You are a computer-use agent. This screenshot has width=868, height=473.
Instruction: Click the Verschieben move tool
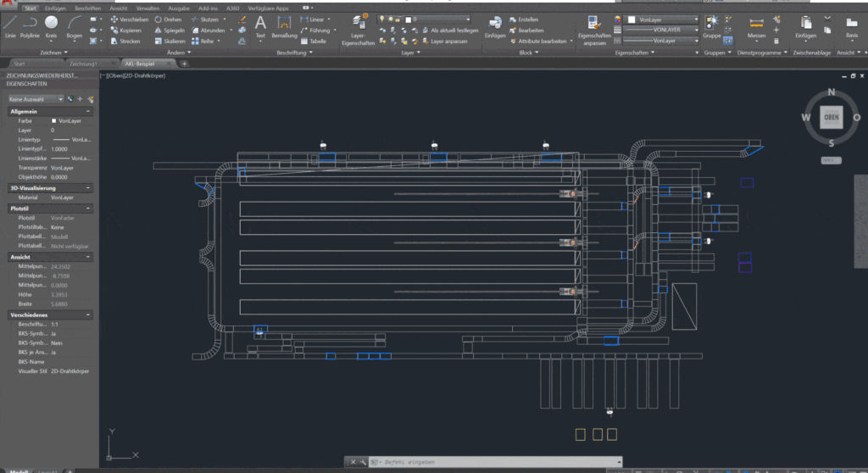coord(130,19)
